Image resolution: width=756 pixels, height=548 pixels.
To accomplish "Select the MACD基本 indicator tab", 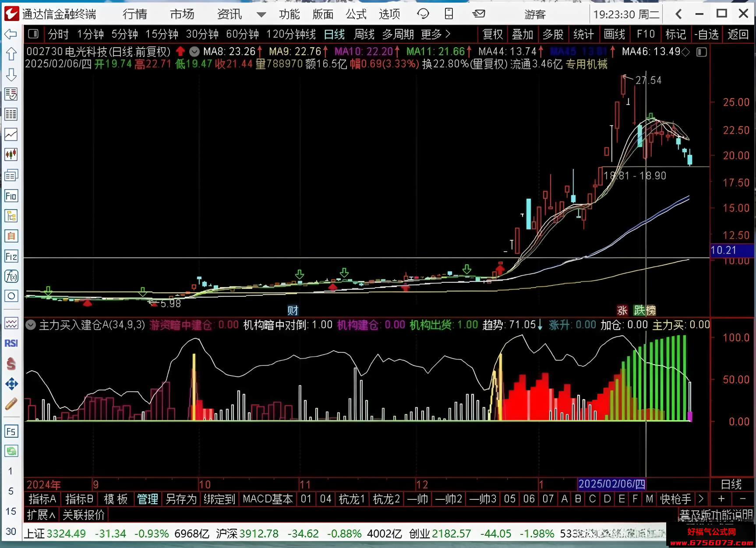I will coord(268,499).
